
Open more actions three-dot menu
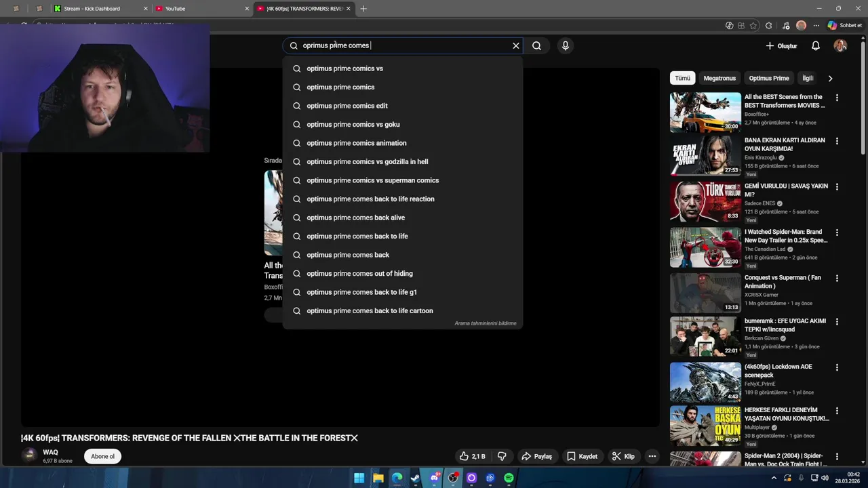[652, 456]
